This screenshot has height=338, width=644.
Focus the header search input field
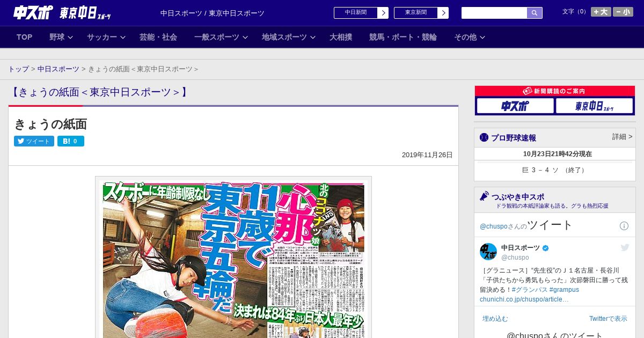coord(494,13)
